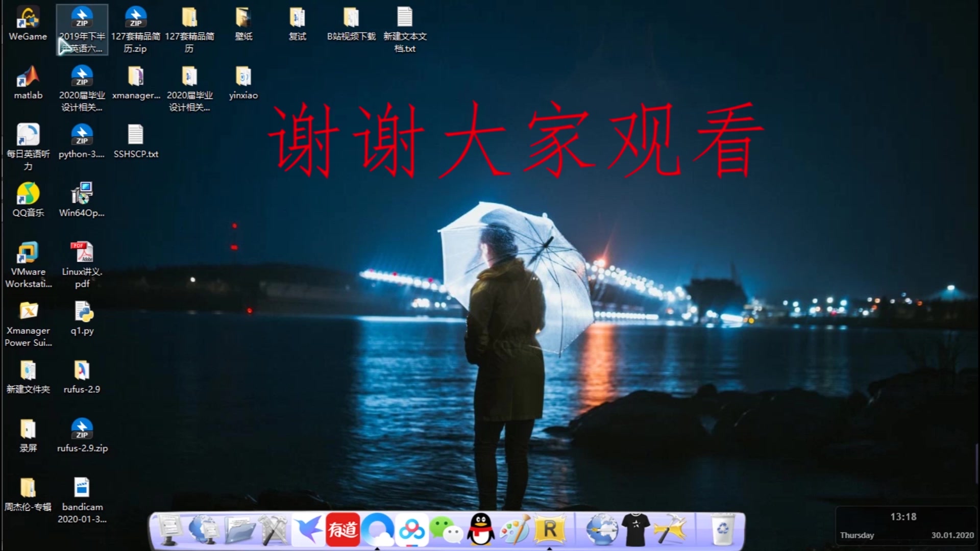The width and height of the screenshot is (980, 551).
Task: Select QQ音乐 desktop icon
Action: click(28, 200)
